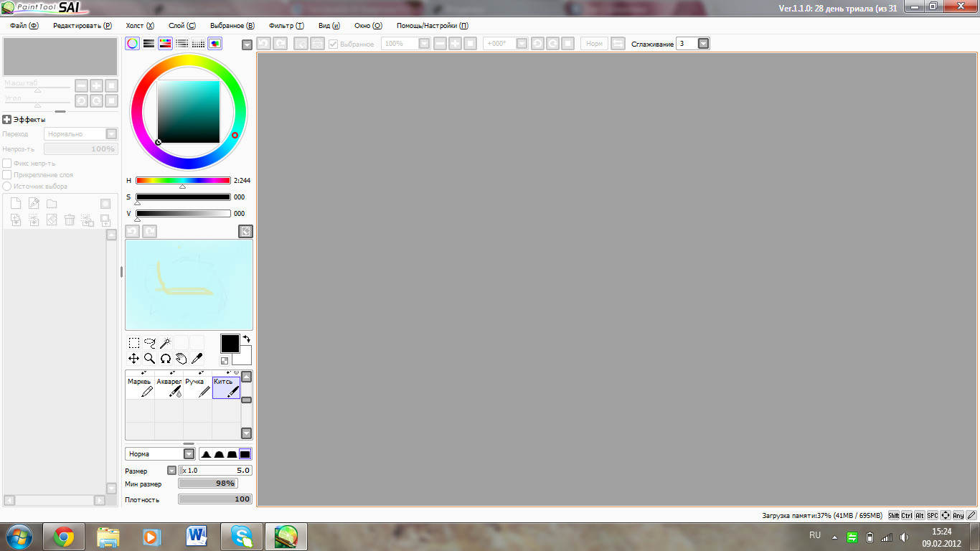Select the Lasso selection tool
The height and width of the screenshot is (551, 980).
149,343
